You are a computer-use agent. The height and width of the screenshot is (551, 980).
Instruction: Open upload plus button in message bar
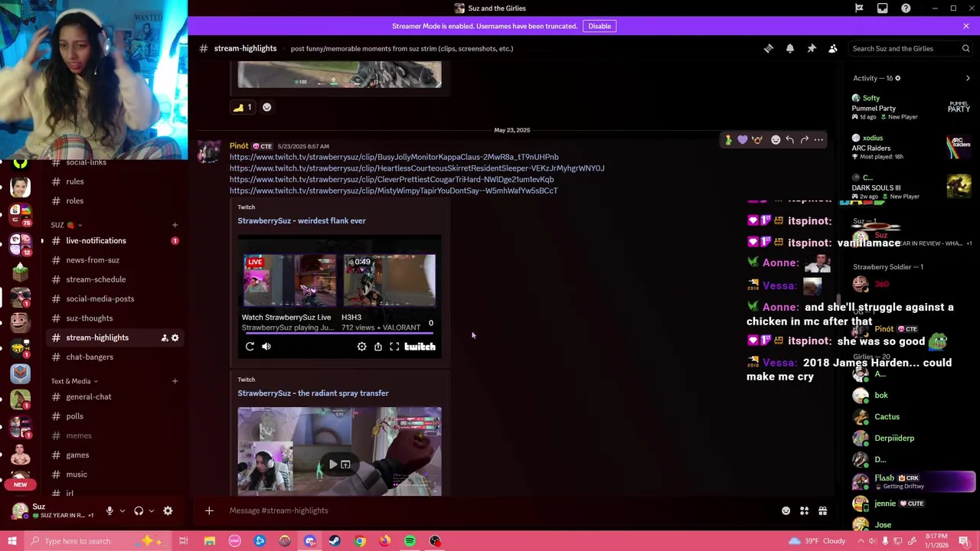tap(209, 510)
